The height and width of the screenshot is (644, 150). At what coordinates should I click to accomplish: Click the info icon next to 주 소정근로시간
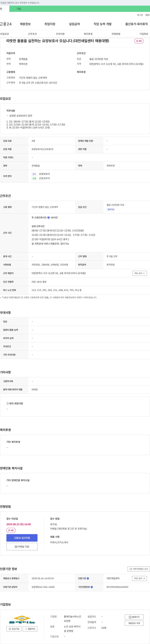[49, 217]
